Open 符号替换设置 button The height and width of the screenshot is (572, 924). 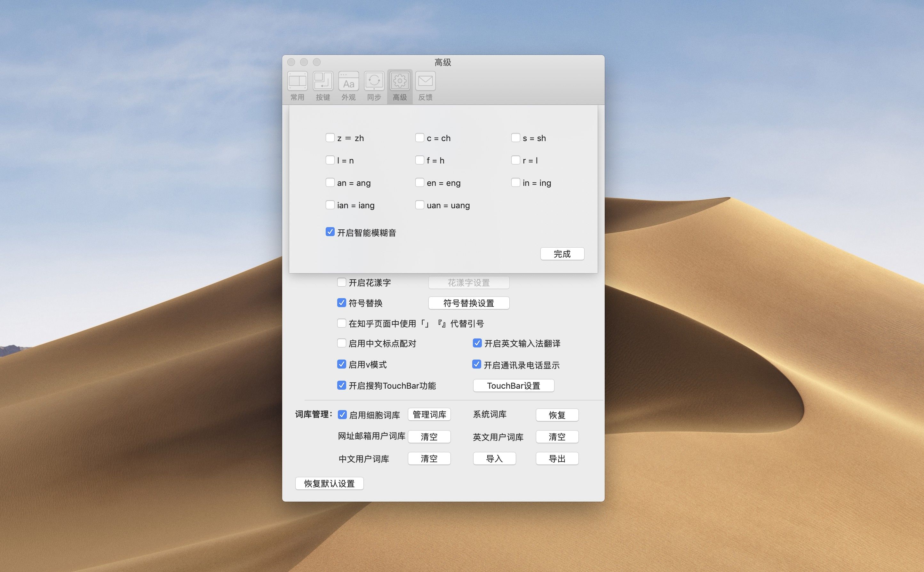click(x=469, y=303)
